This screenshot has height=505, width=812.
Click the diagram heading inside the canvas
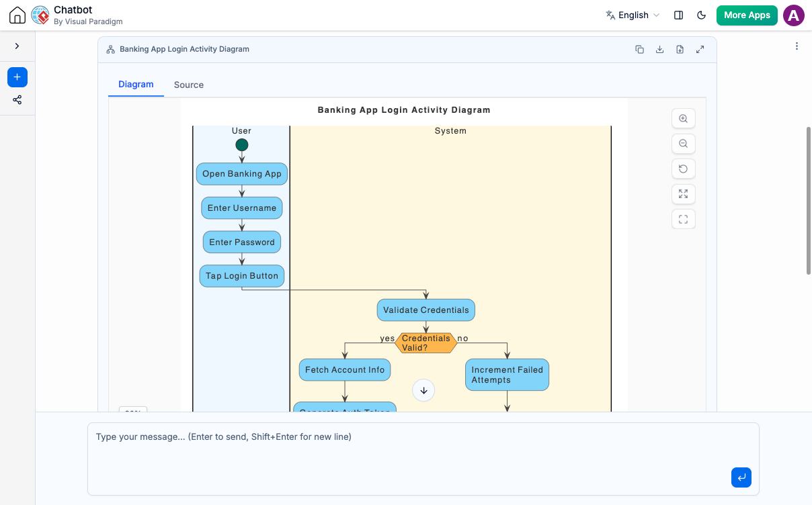click(x=404, y=110)
